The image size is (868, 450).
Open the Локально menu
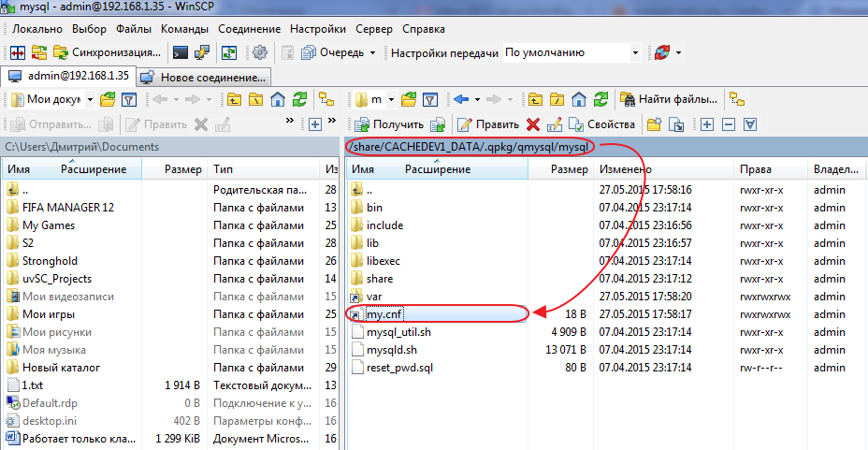pyautogui.click(x=37, y=29)
